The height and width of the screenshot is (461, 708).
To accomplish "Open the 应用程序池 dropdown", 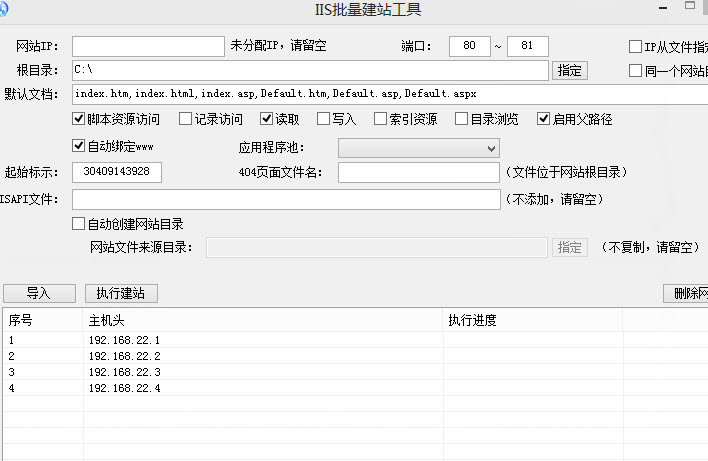I will [419, 148].
